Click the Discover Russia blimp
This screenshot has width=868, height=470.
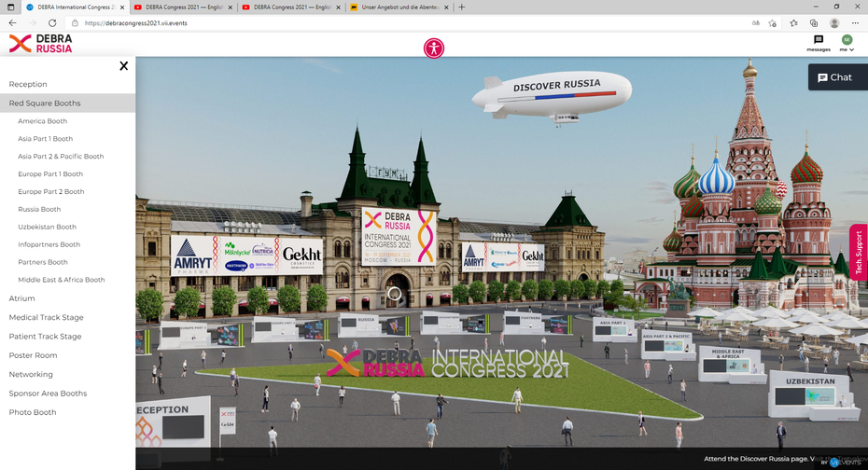[553, 97]
